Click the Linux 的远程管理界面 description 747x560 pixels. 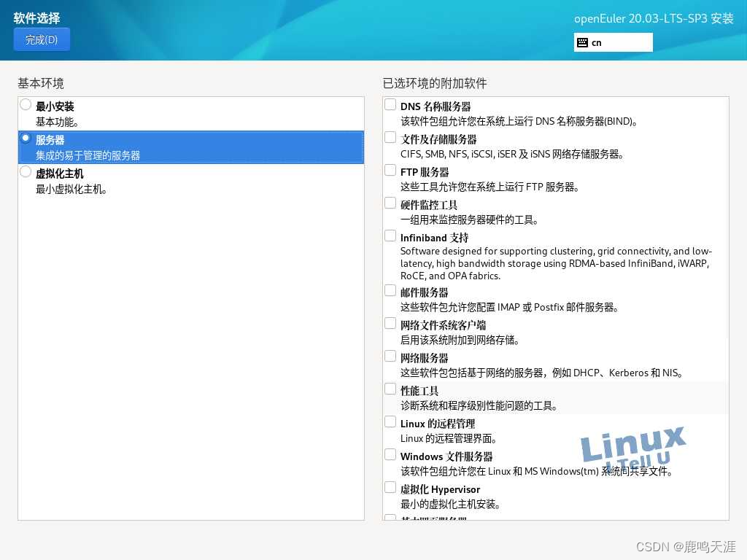(449, 438)
